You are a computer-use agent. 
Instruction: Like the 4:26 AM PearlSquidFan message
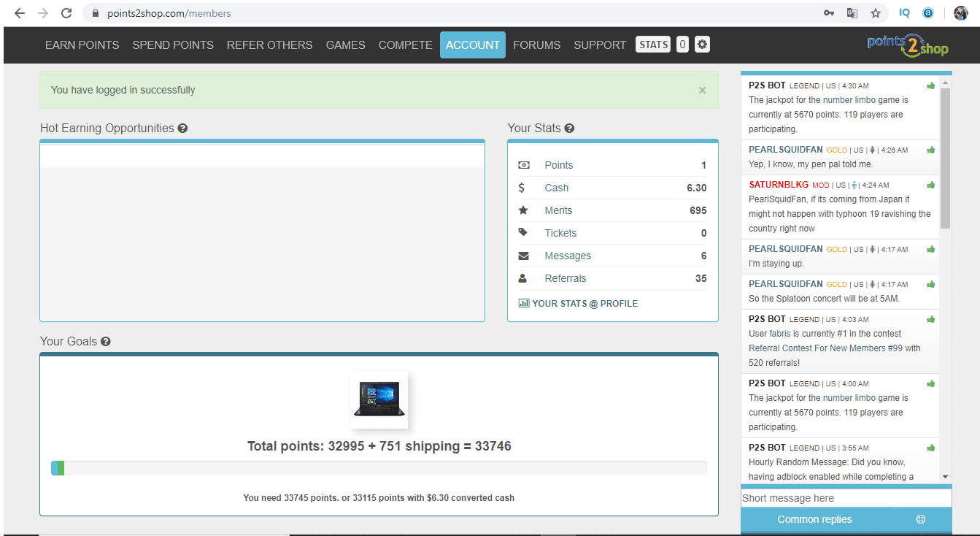coord(931,150)
